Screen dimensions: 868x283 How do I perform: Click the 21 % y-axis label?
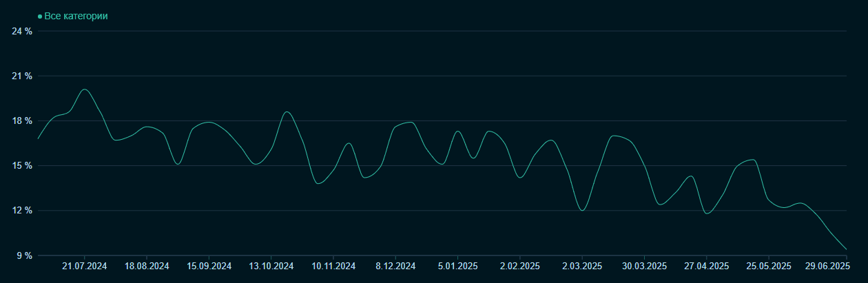tap(22, 76)
